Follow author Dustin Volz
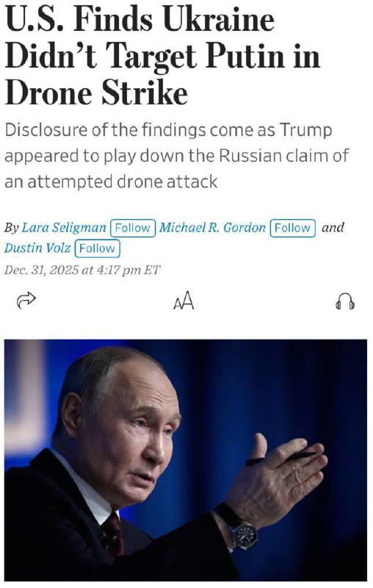373x588 pixels. pos(98,248)
